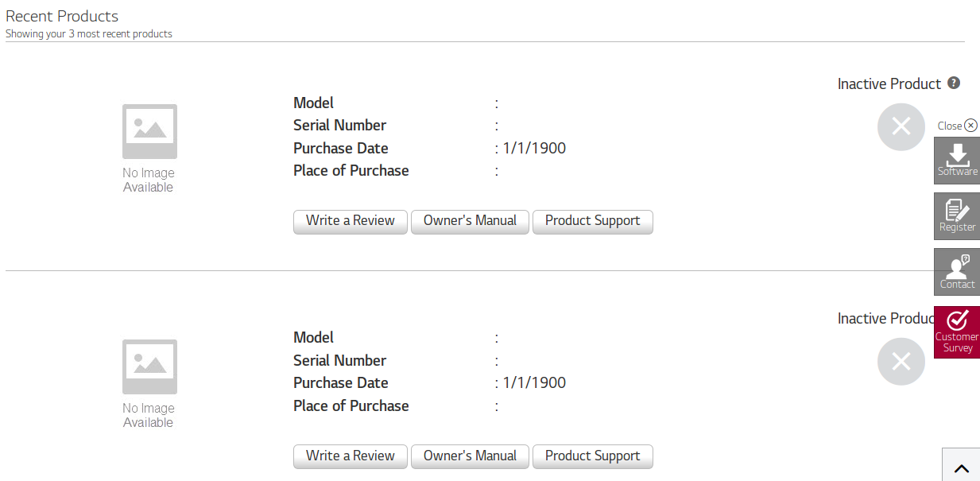Open the Contact sidebar icon
The image size is (980, 481).
tap(957, 272)
